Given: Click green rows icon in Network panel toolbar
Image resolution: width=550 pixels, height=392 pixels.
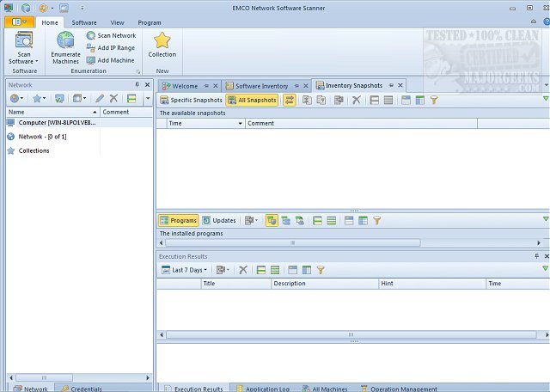Looking at the screenshot, I should 131,99.
